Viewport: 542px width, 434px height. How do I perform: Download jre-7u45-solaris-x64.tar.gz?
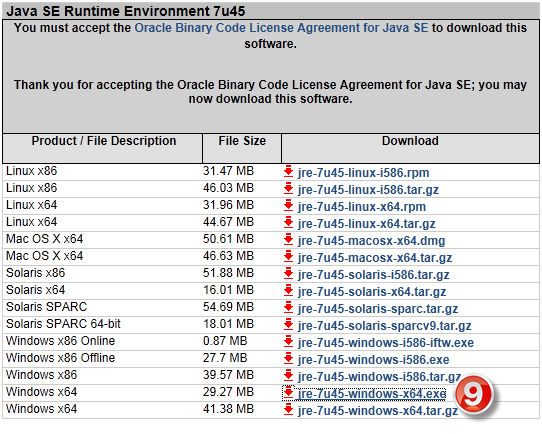tap(372, 292)
